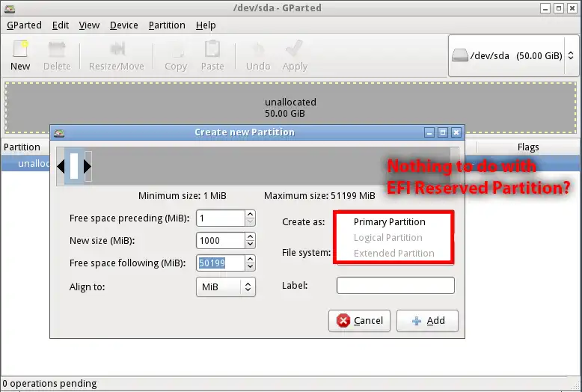Image resolution: width=582 pixels, height=392 pixels.
Task: Close the Create new Partition dialog
Action: tap(456, 132)
